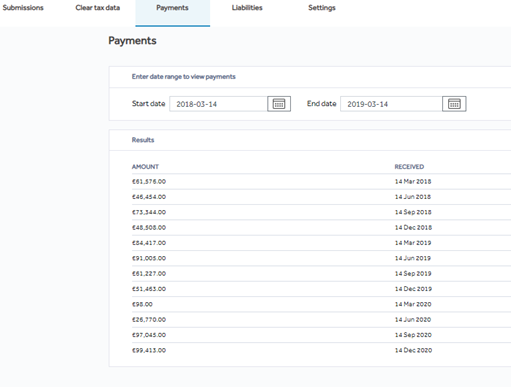Click the End date input field
This screenshot has width=511, height=387.
point(391,104)
